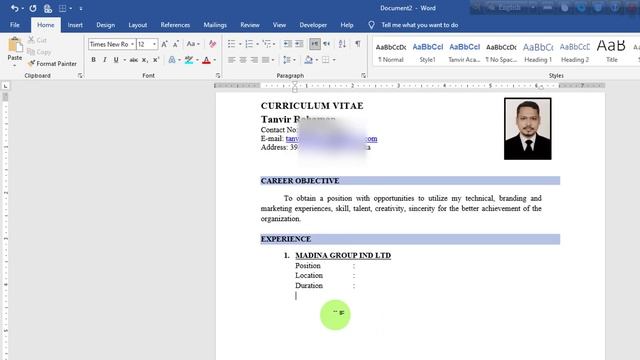Click the Paste clipboard icon
The height and width of the screenshot is (360, 640).
[15, 45]
